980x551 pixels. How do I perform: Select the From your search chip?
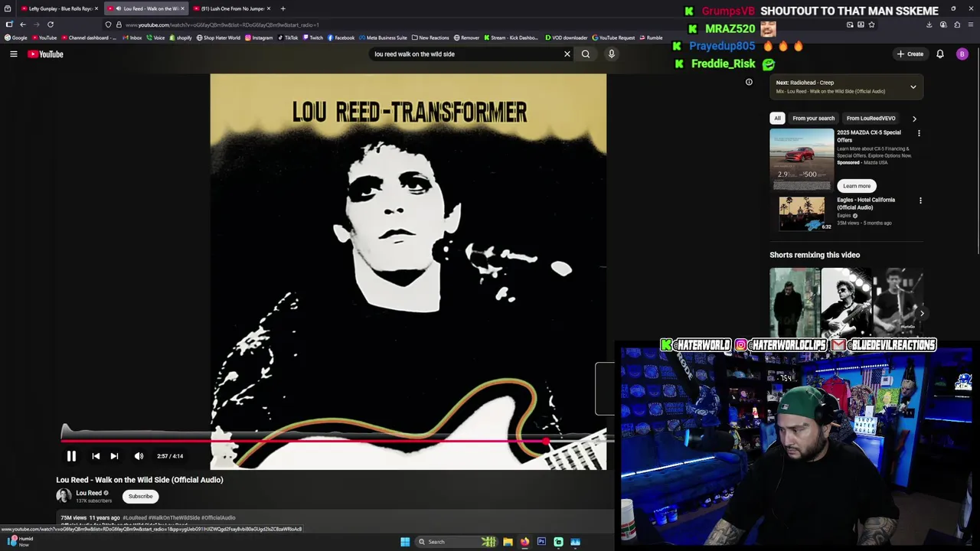coord(813,118)
